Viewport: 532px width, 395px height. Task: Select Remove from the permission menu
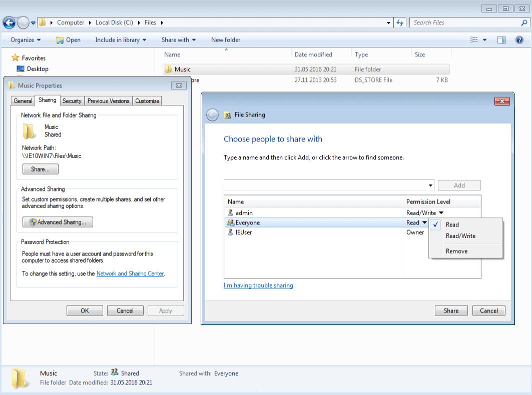coord(456,251)
